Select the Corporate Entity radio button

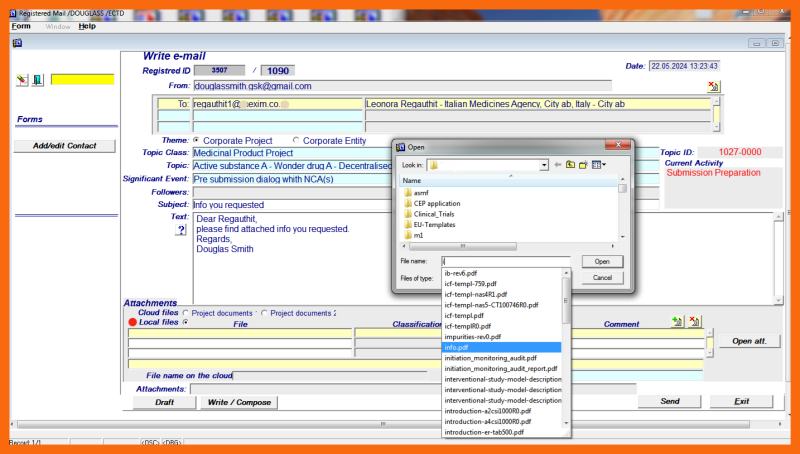296,141
